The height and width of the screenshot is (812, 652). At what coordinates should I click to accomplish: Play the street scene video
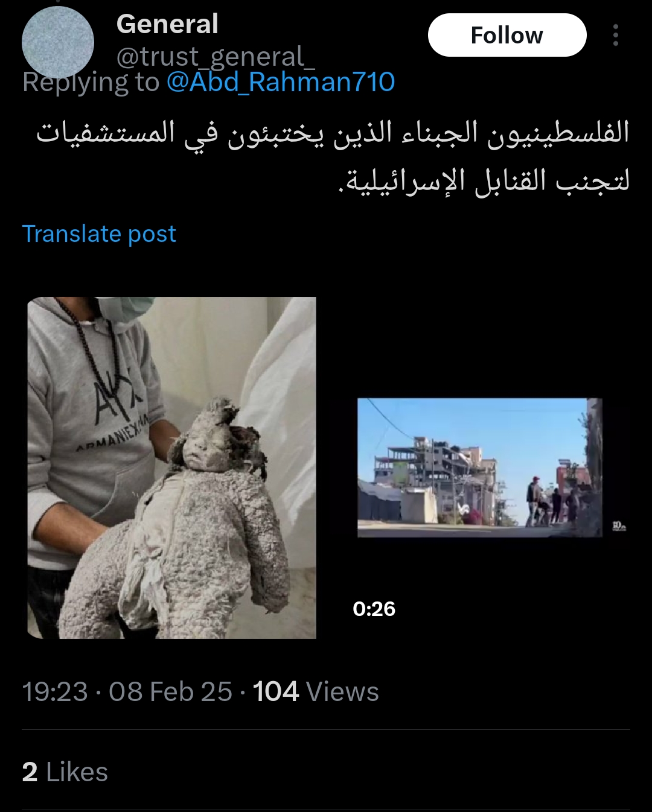[480, 468]
